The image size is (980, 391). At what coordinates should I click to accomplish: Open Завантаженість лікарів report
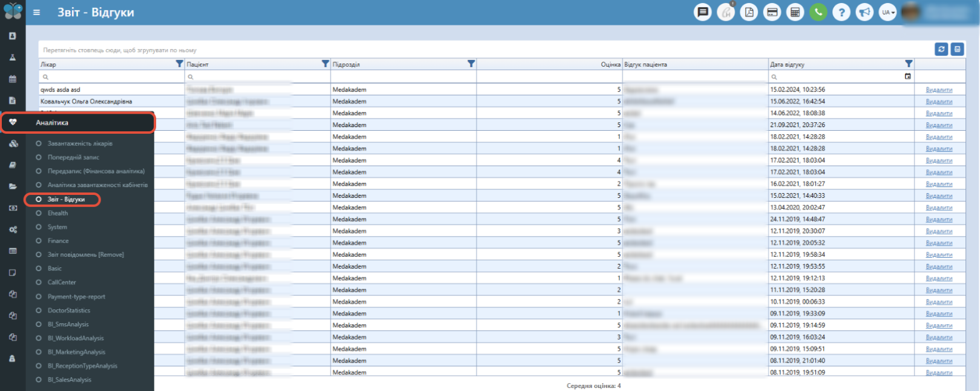point(80,143)
